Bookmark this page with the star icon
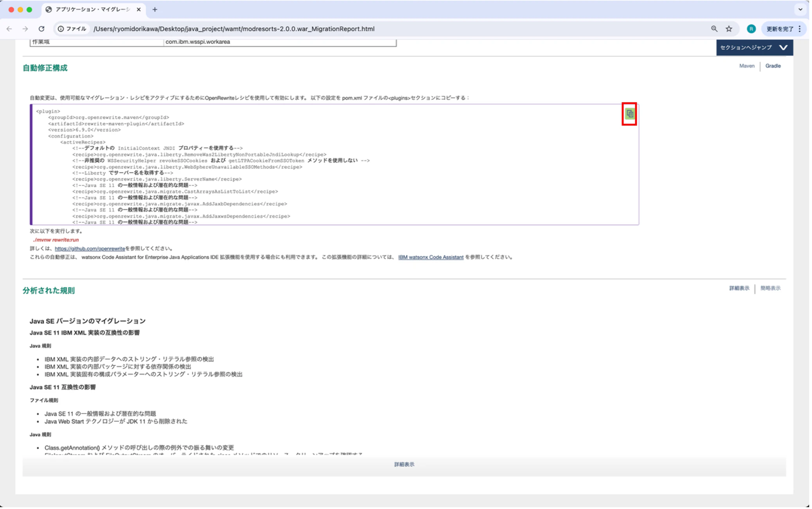Viewport: 812px width, 509px height. point(729,29)
